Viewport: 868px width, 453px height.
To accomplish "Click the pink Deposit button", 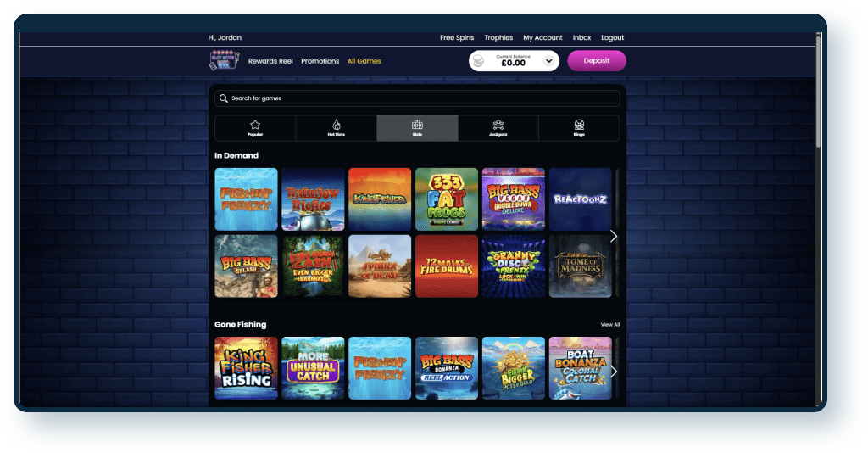I will tap(597, 61).
